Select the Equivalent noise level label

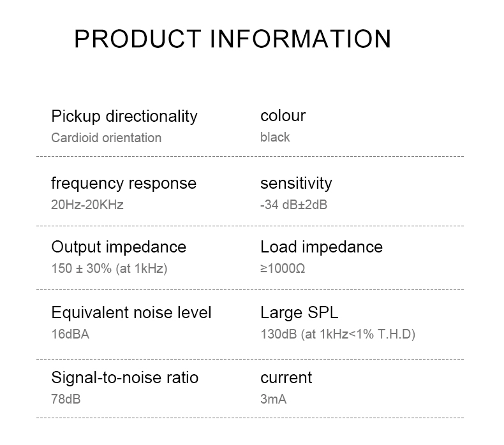(x=131, y=313)
